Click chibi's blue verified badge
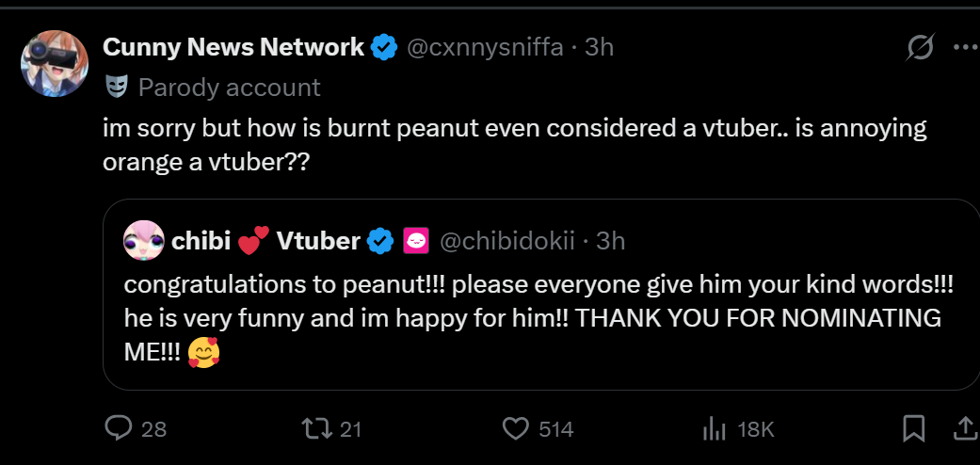This screenshot has width=980, height=465. tap(380, 241)
